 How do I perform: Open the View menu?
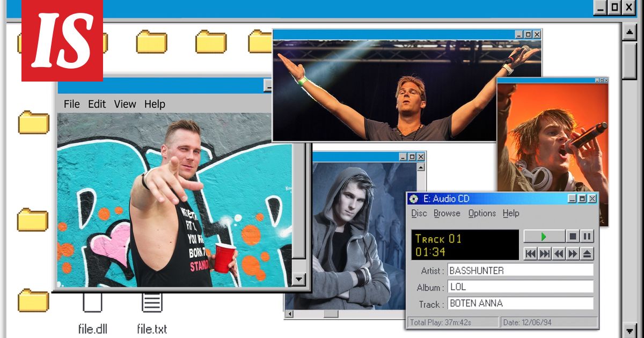(125, 104)
